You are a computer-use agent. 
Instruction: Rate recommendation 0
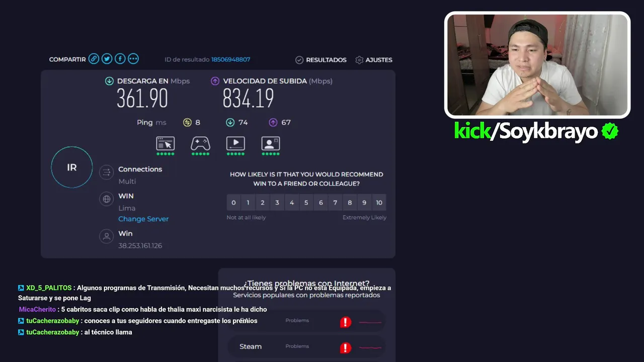(233, 203)
